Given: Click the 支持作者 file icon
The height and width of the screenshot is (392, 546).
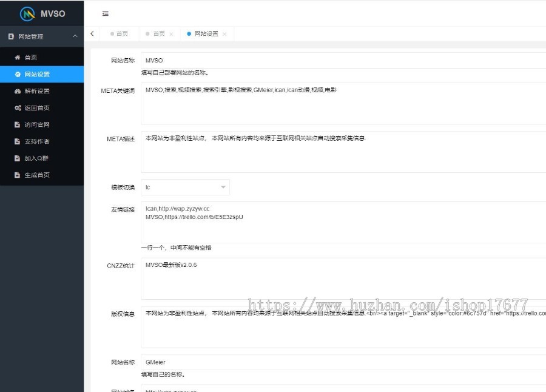Looking at the screenshot, I should pos(17,141).
